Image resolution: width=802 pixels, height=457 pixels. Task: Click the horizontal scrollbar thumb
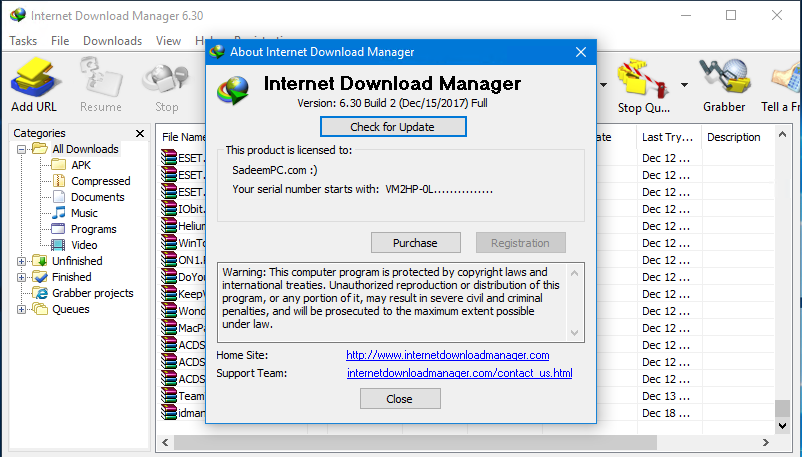point(415,442)
